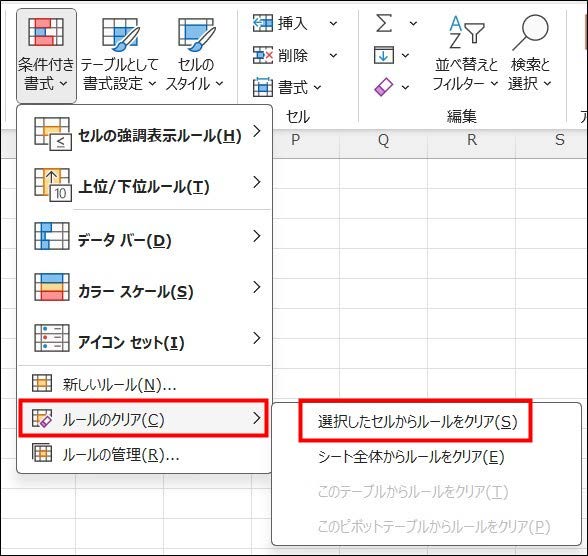Click the テーブルとして書式設定 icon
The width and height of the screenshot is (588, 556).
(121, 34)
